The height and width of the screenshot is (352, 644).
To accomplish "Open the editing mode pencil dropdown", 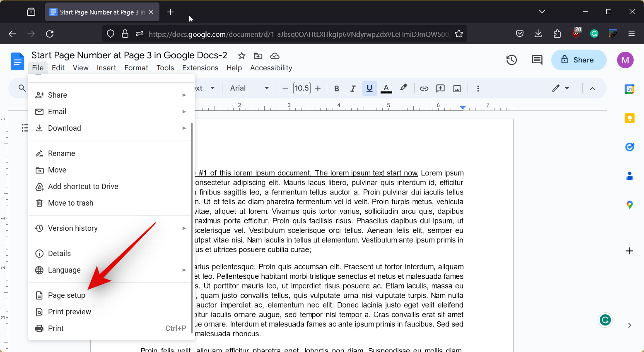I will [x=561, y=88].
